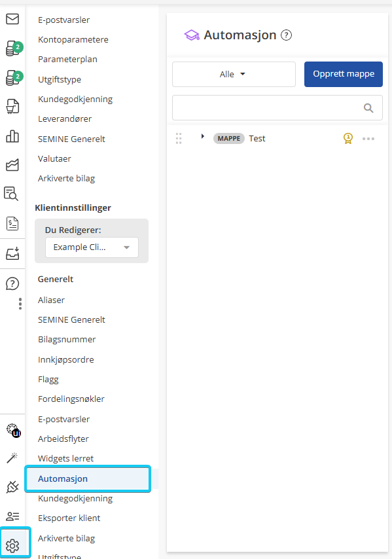Open client Kundegodkjenning below Automasjon
The height and width of the screenshot is (559, 392).
tap(75, 498)
